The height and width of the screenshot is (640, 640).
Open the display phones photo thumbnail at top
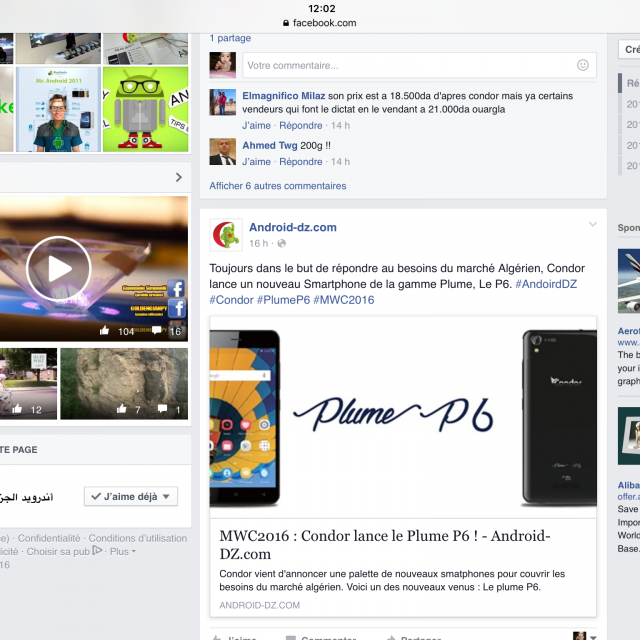58,49
